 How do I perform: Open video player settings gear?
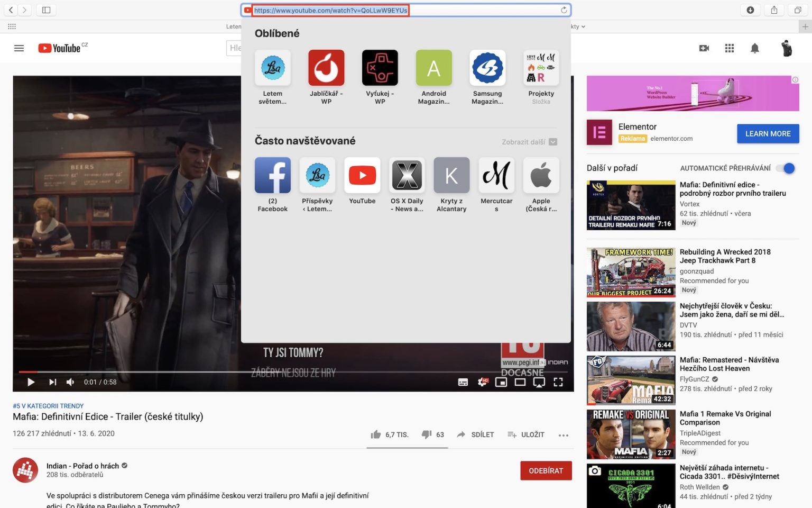tap(482, 382)
